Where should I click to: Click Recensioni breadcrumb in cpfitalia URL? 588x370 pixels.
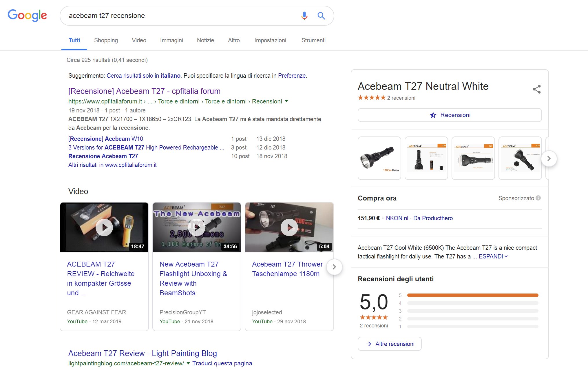tap(267, 101)
